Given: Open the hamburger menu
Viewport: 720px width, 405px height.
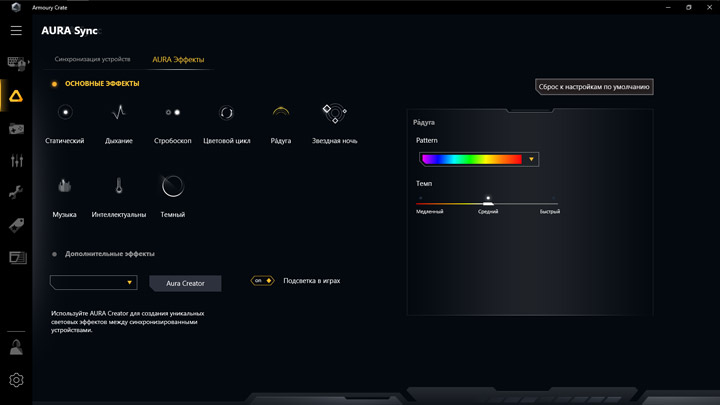Looking at the screenshot, I should point(16,30).
